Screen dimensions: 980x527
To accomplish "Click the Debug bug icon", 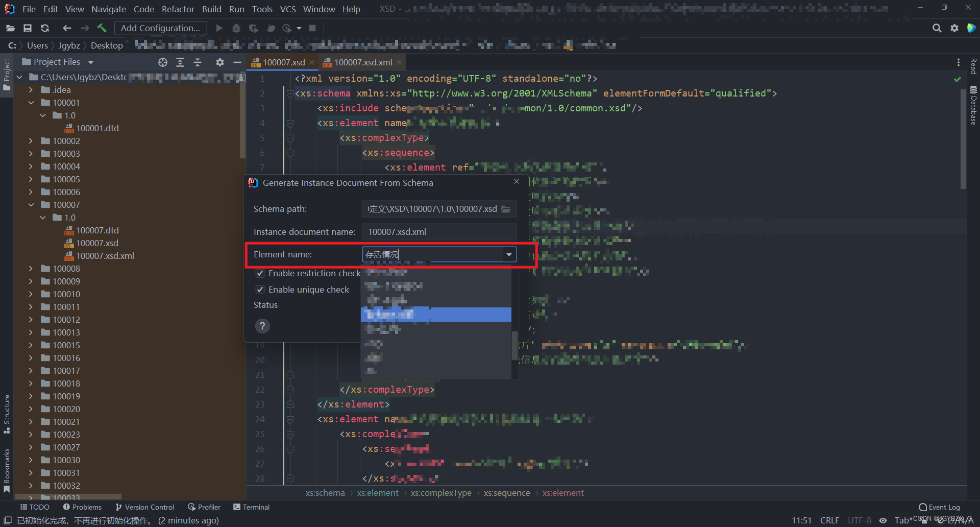I will point(236,28).
